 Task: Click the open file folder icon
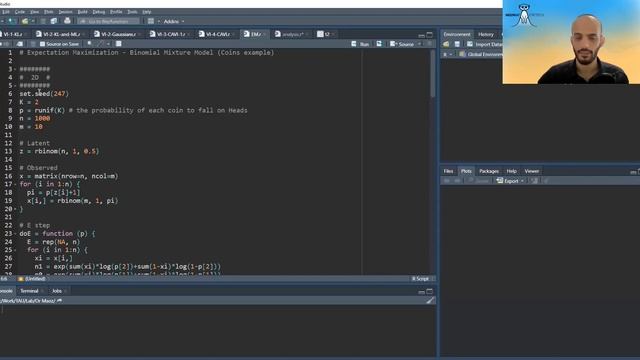click(x=25, y=21)
